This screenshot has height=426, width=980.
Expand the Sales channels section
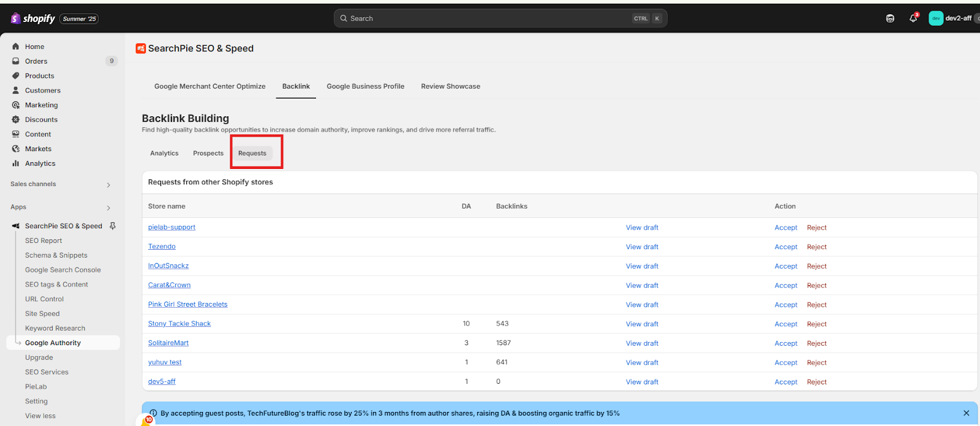point(108,185)
